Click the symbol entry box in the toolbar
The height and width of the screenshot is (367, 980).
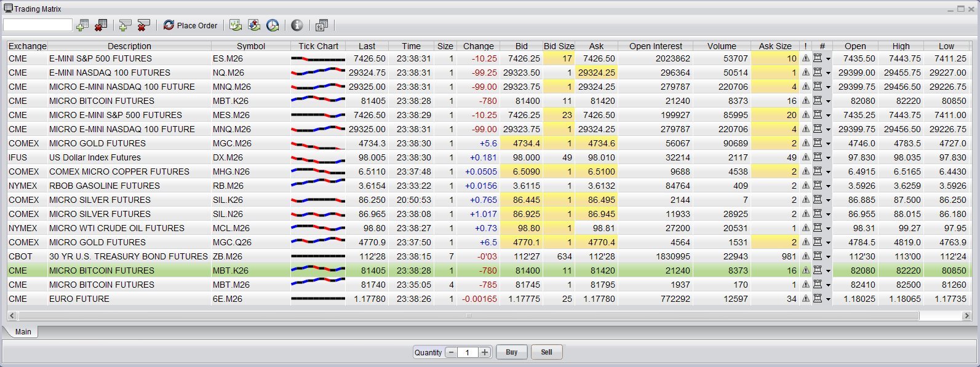(38, 25)
